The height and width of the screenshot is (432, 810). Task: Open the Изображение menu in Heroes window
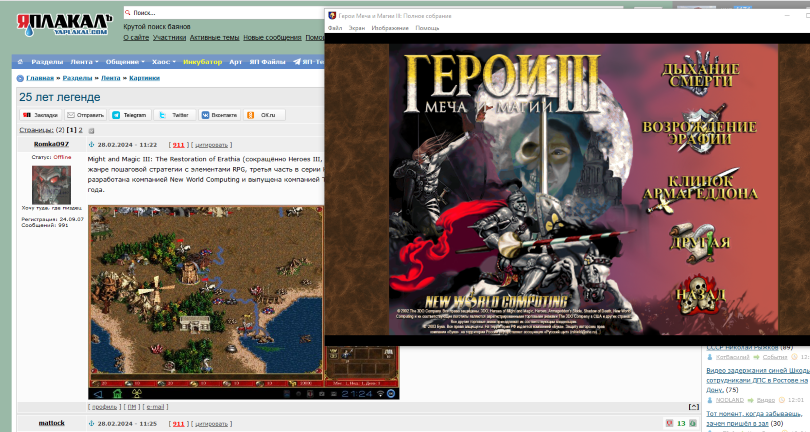(x=390, y=28)
